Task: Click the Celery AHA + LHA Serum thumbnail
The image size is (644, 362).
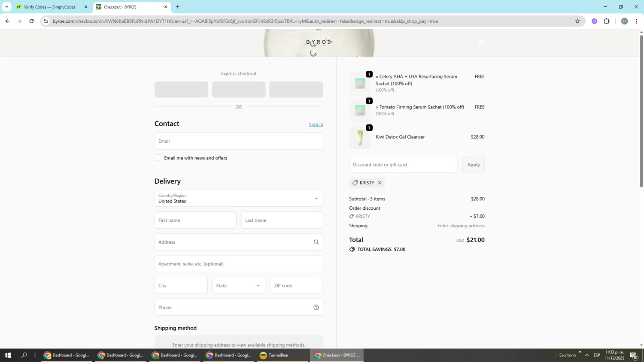Action: click(360, 83)
